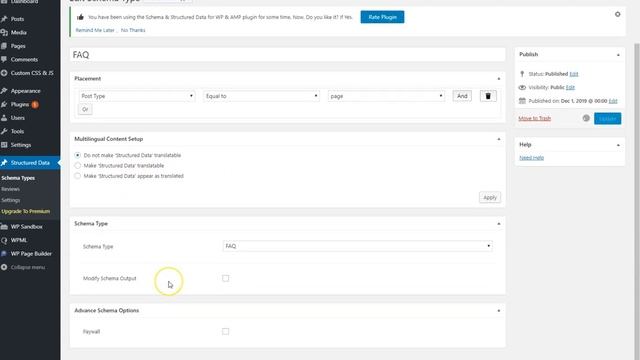Viewport: 640px width, 360px height.
Task: Click the Apply button
Action: (490, 197)
